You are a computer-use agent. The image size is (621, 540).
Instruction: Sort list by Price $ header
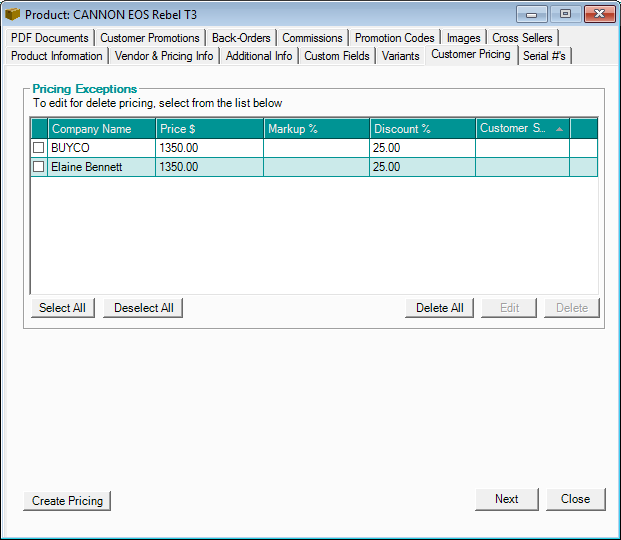coord(208,129)
